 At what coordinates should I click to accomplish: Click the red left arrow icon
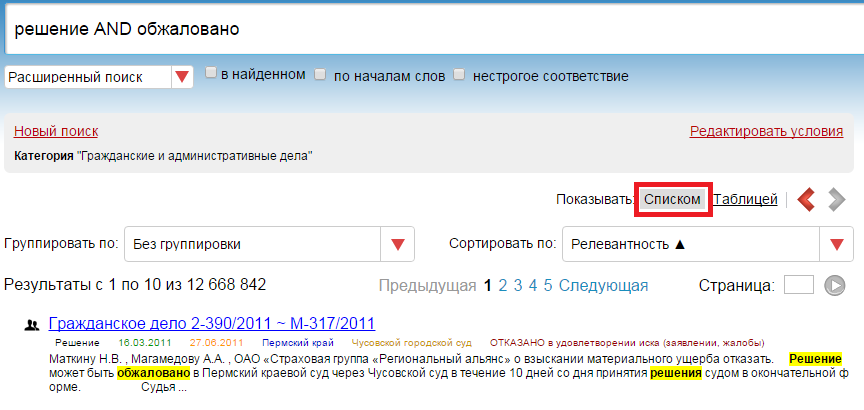pyautogui.click(x=807, y=200)
